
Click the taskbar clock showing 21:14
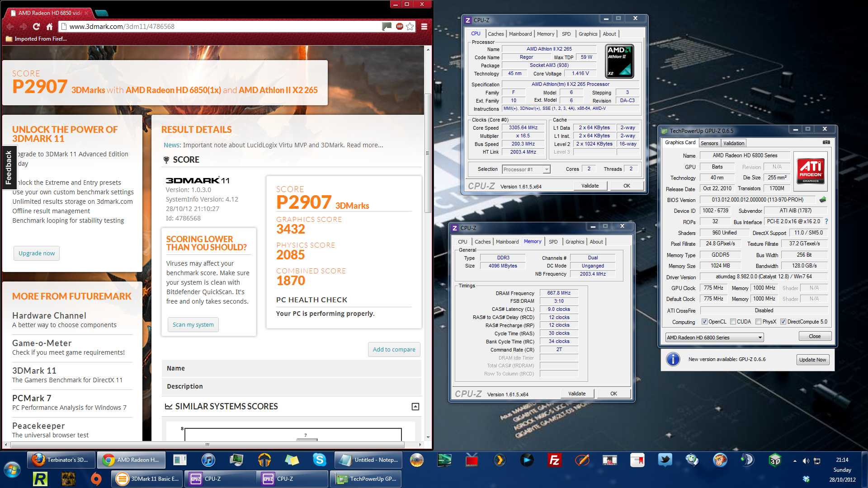(842, 460)
